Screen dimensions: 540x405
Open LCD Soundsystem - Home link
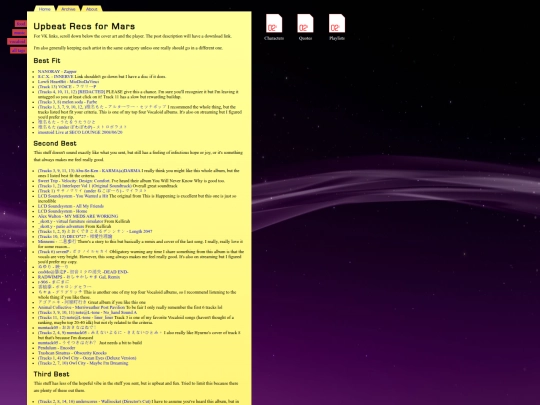62,211
